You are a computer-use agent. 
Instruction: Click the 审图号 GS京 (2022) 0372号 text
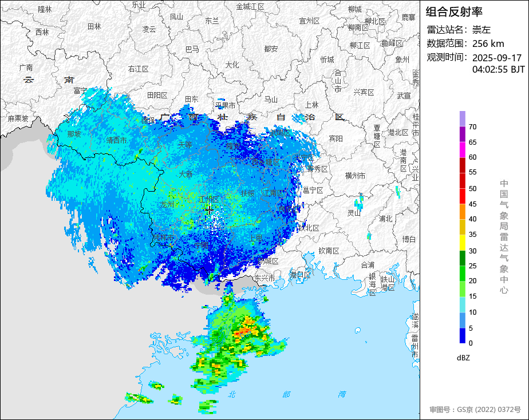(475, 410)
